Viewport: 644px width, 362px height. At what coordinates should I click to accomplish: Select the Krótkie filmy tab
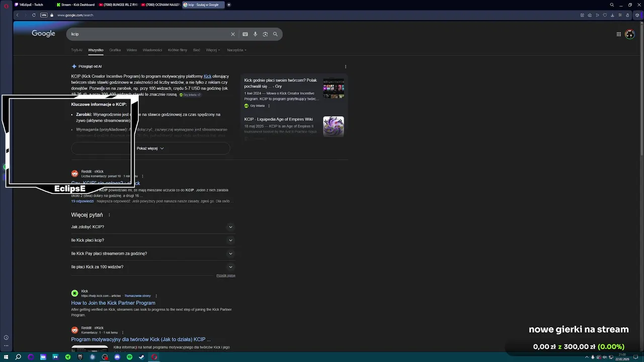point(178,50)
